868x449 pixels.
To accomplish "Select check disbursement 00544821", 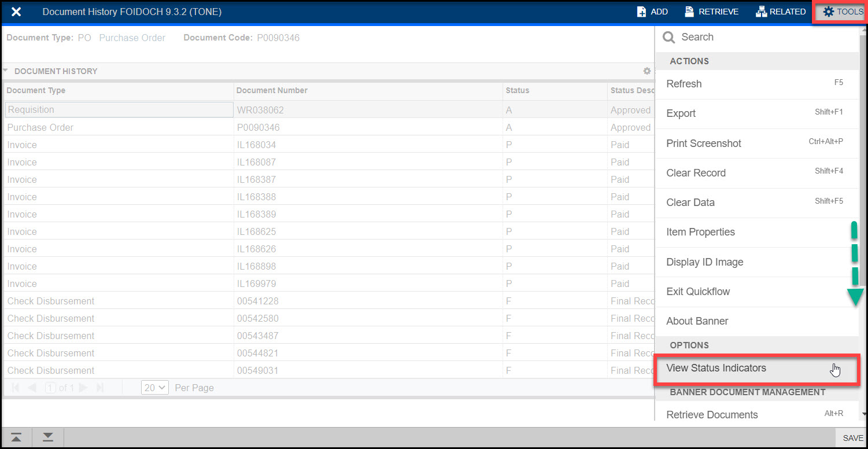I will tap(257, 353).
